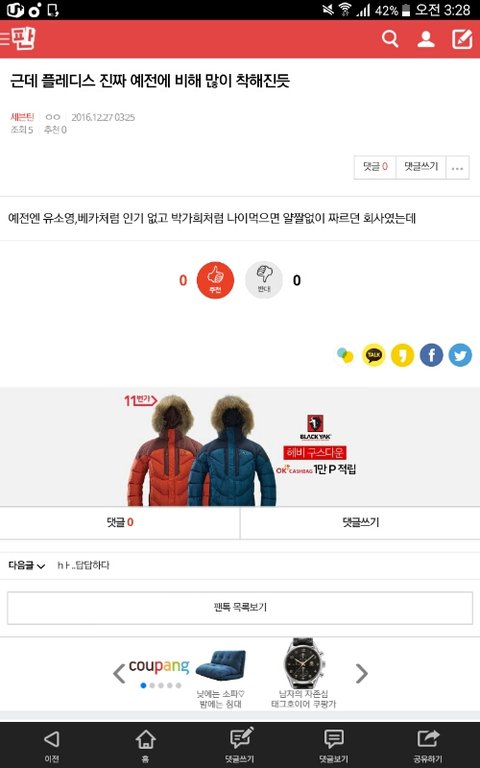The height and width of the screenshot is (768, 480).
Task: Share via yellow KakaoStory icon
Action: pyautogui.click(x=403, y=355)
